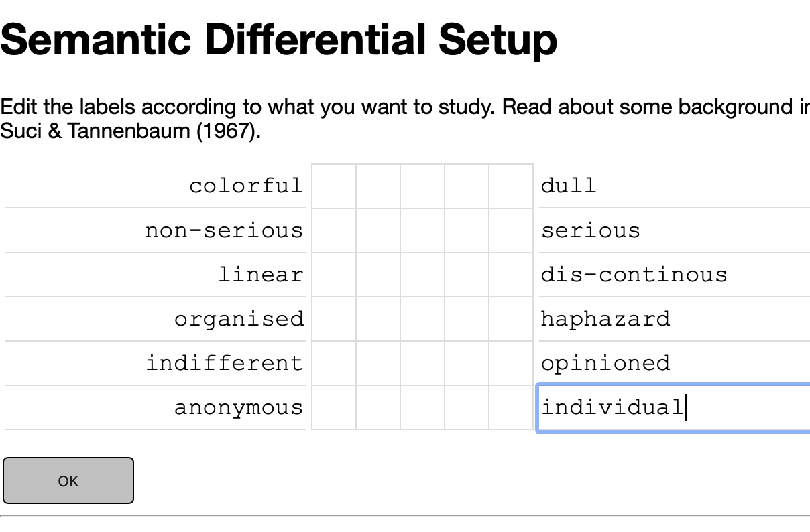This screenshot has height=532, width=810.
Task: Select the 'non-serious' text field
Action: [225, 230]
